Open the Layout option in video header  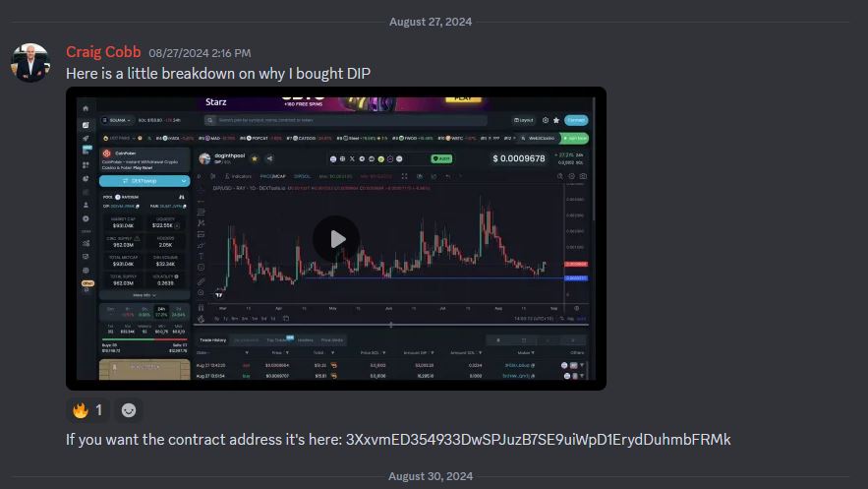tap(523, 120)
